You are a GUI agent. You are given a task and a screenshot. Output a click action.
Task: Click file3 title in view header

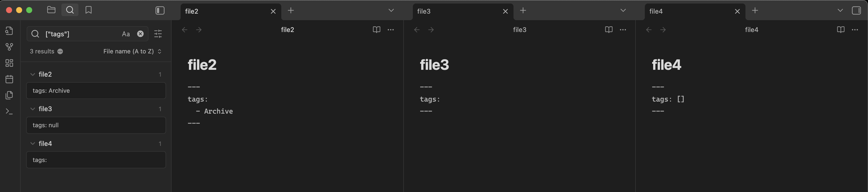coord(520,30)
